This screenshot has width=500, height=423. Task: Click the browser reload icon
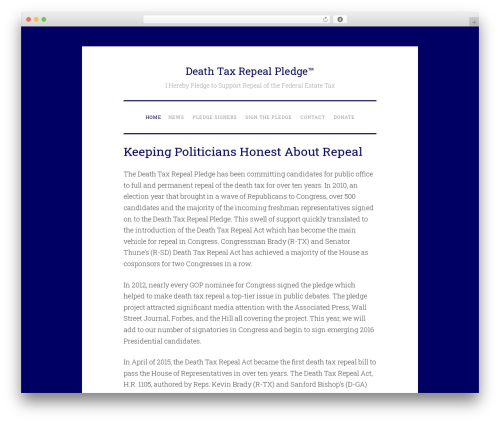[325, 19]
